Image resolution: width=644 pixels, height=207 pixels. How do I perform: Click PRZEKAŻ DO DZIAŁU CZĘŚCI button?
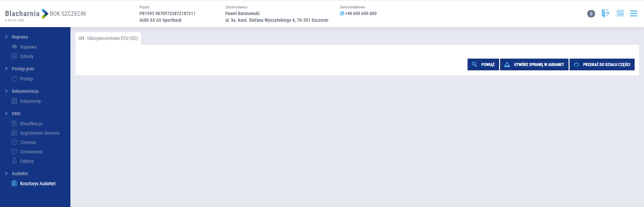(x=602, y=64)
